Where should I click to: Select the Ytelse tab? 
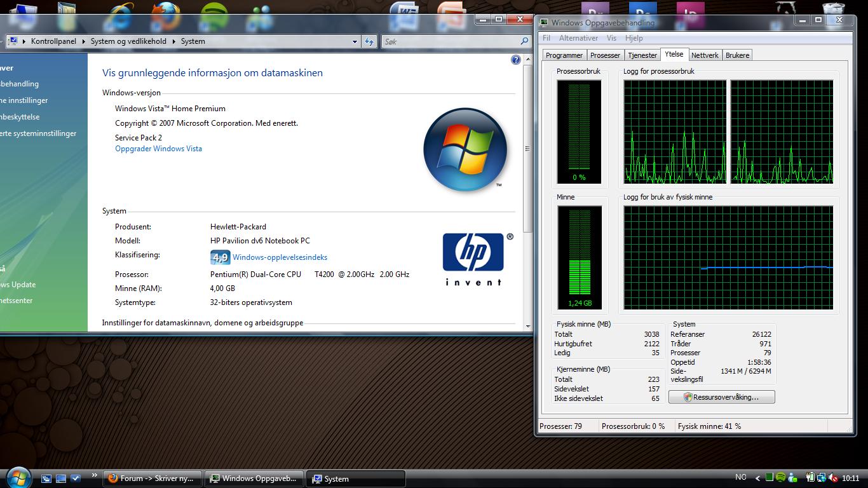pyautogui.click(x=674, y=54)
